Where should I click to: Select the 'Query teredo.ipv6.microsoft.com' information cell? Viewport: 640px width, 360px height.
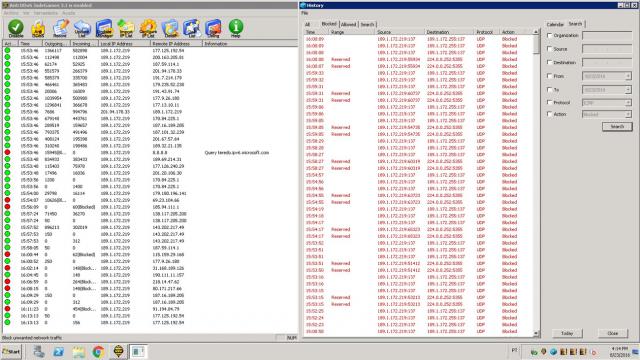click(x=237, y=153)
